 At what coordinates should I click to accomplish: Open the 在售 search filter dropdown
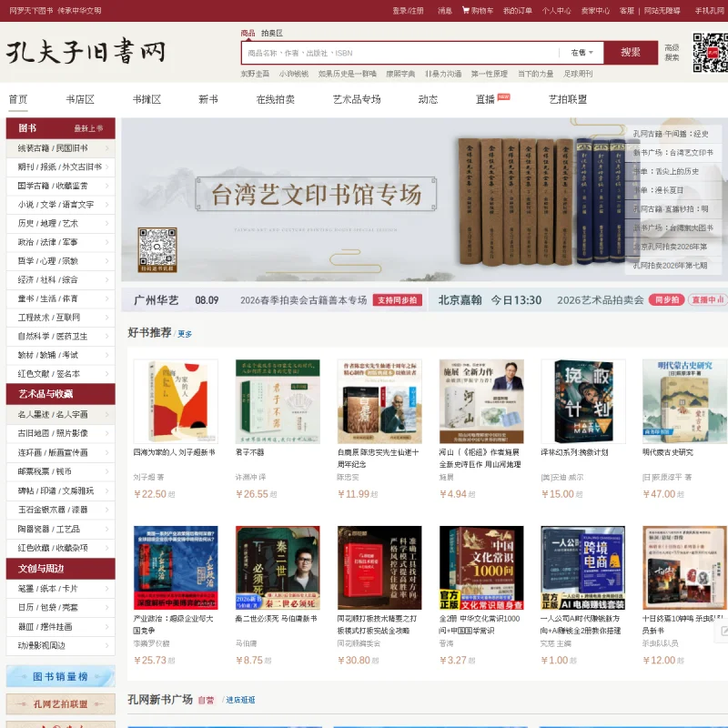581,53
